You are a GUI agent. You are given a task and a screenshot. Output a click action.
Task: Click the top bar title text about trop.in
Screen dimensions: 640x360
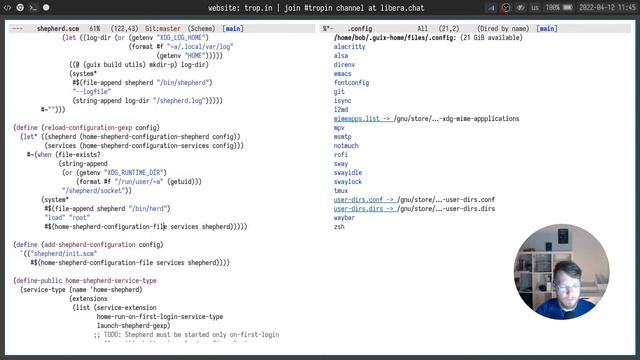tap(316, 8)
